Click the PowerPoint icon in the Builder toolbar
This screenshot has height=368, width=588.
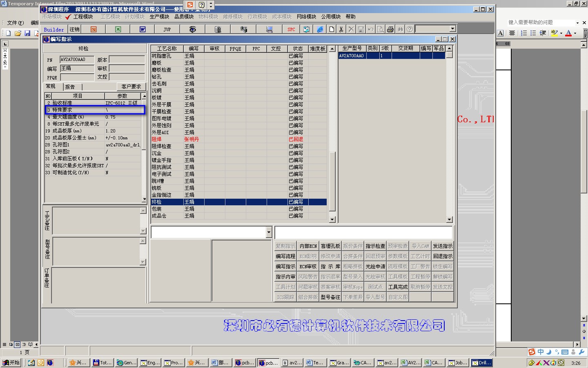[94, 29]
